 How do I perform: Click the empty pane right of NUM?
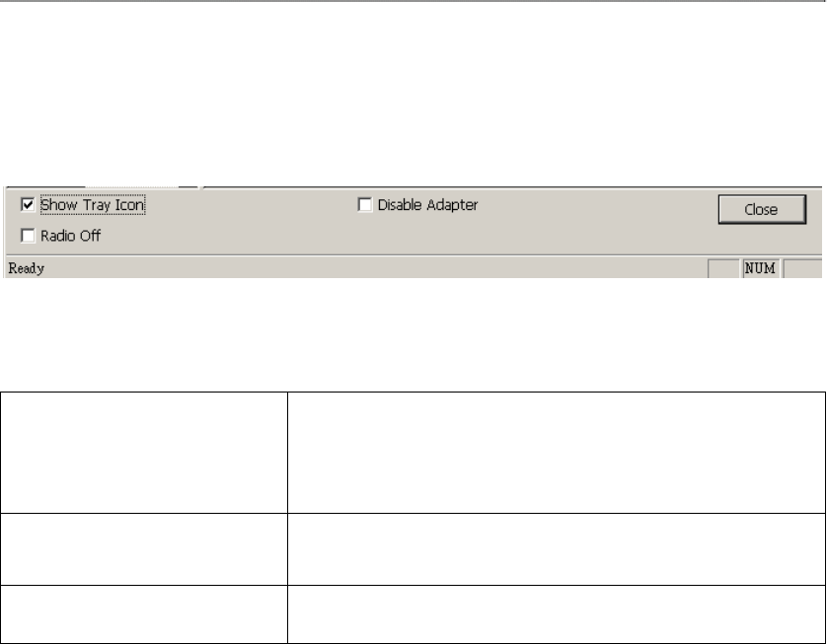coord(801,268)
